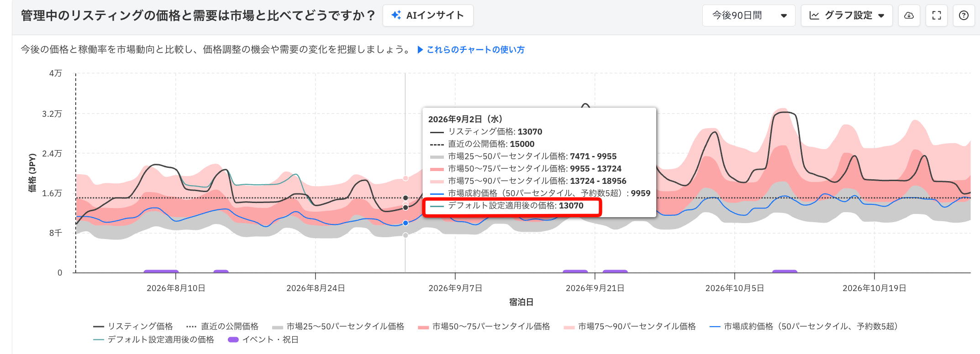Click the purple event marker near 2026年8月10日
The image size is (980, 354).
tap(161, 271)
